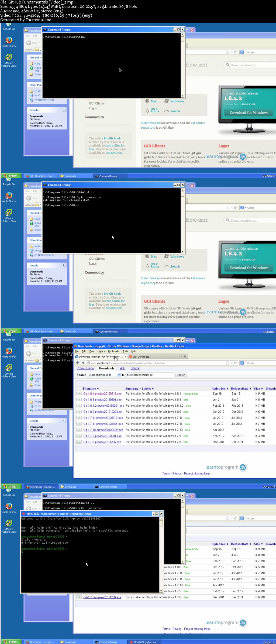Open Amazon.com link in 00:01:10 frame
This screenshot has height=644, width=276.
click(x=114, y=308)
